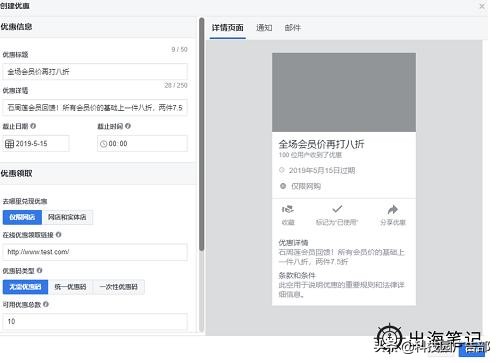Click the left panel vertical scrollbar
The height and width of the screenshot is (363, 500).
click(201, 133)
